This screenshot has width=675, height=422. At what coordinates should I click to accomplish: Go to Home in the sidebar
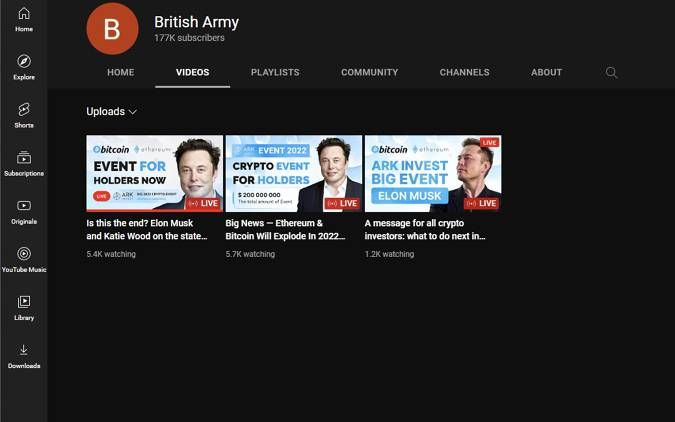tap(24, 18)
